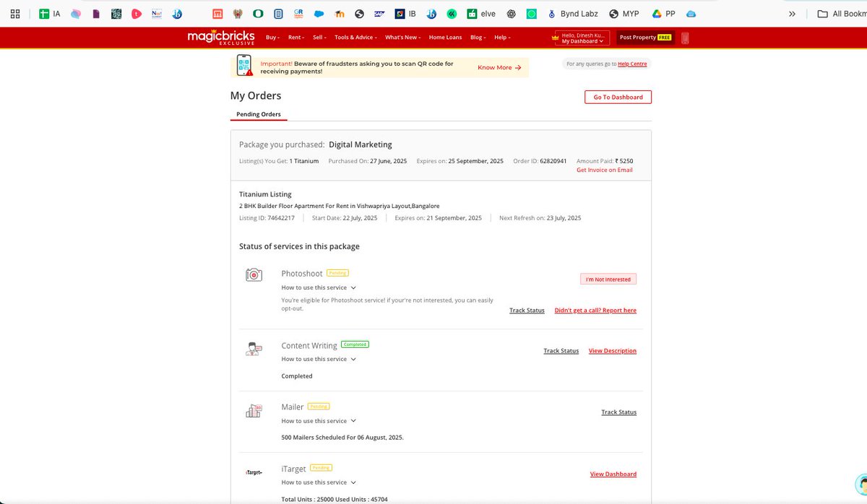Open the Buy dropdown menu
The image size is (867, 504).
[272, 38]
